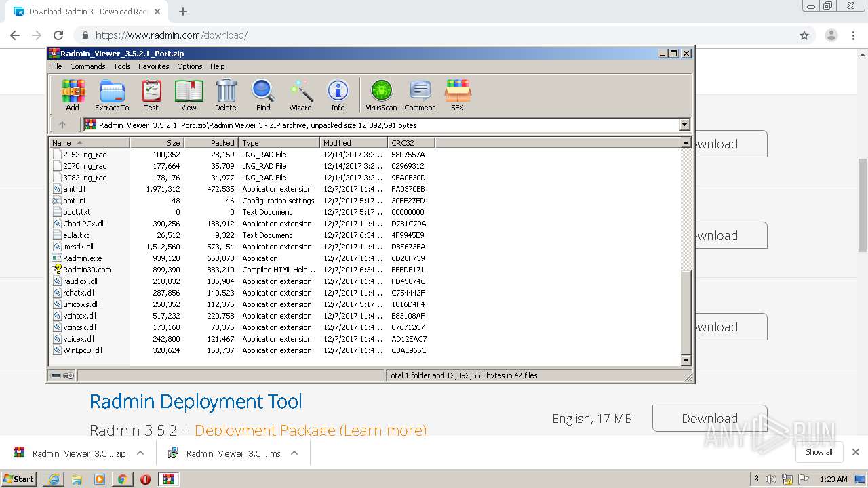Open the Chrome profile avatar icon
The image size is (868, 488).
point(831,35)
